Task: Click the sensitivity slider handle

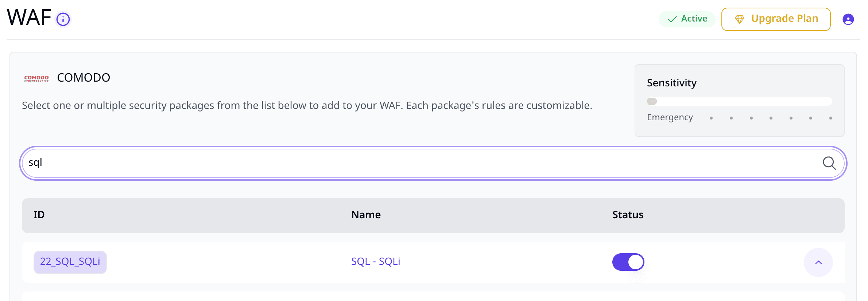Action: pyautogui.click(x=652, y=101)
